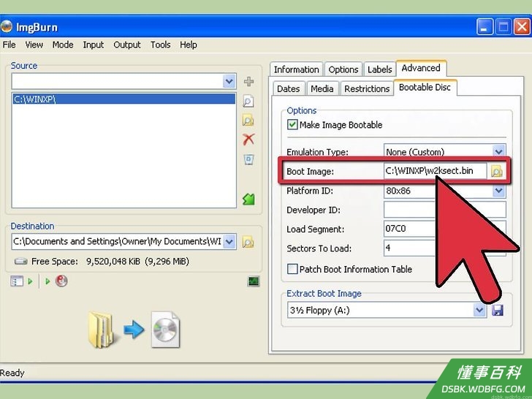Click the green log window monitor icon
Viewport: 532px width, 399px height.
[254, 281]
